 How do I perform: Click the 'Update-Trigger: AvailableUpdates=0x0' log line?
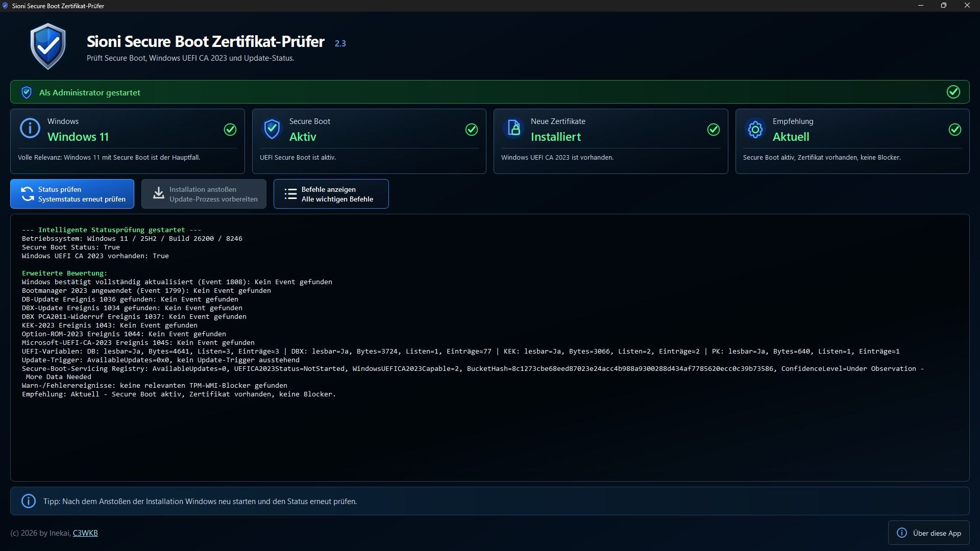(x=161, y=360)
